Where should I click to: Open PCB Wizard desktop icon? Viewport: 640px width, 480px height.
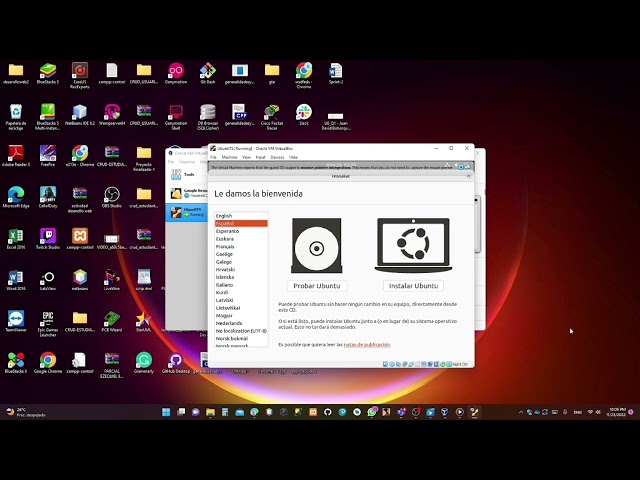[x=112, y=321]
